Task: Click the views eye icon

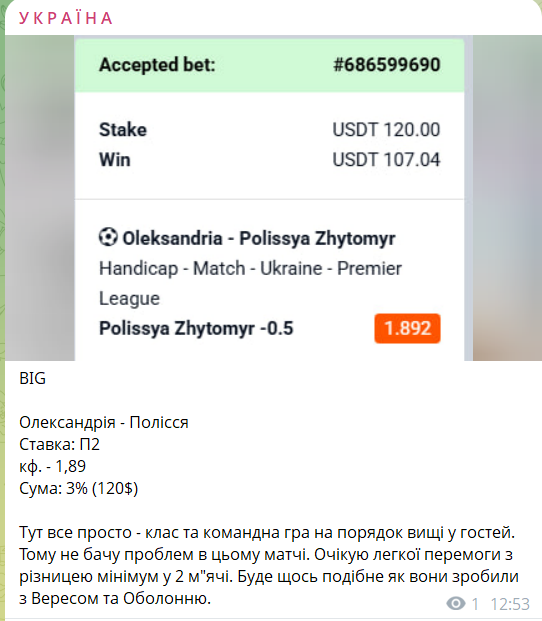Action: [456, 604]
